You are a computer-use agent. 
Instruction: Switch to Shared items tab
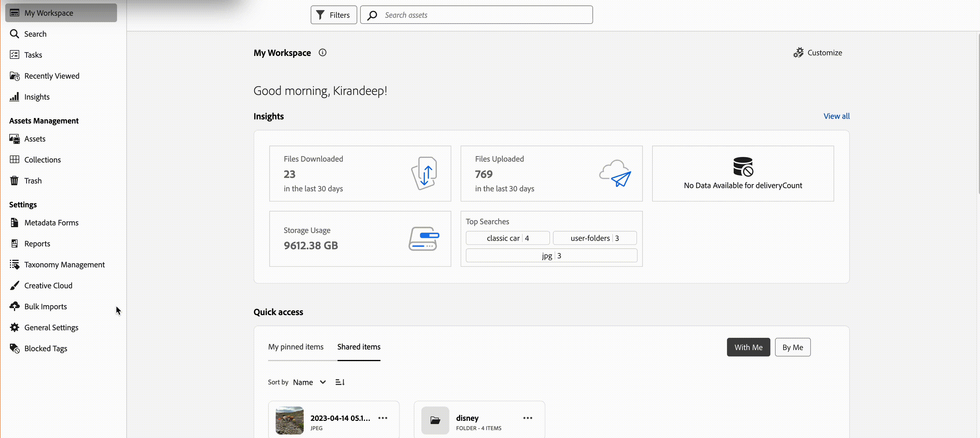point(359,347)
